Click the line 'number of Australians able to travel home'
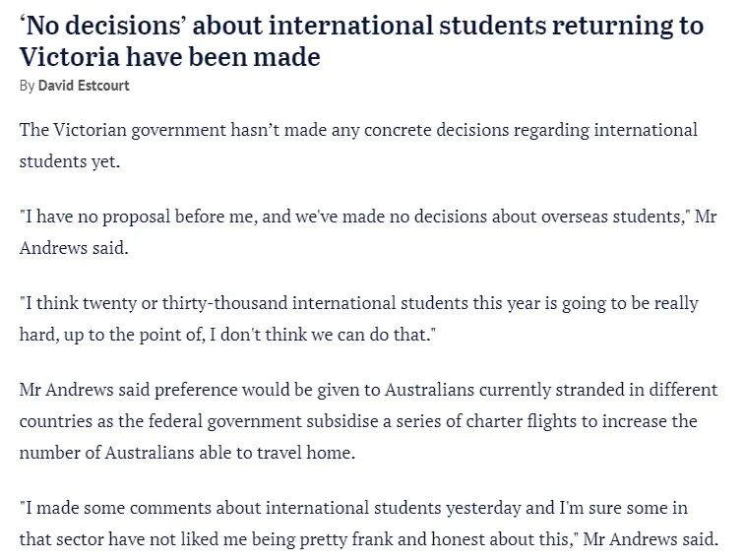 point(187,453)
